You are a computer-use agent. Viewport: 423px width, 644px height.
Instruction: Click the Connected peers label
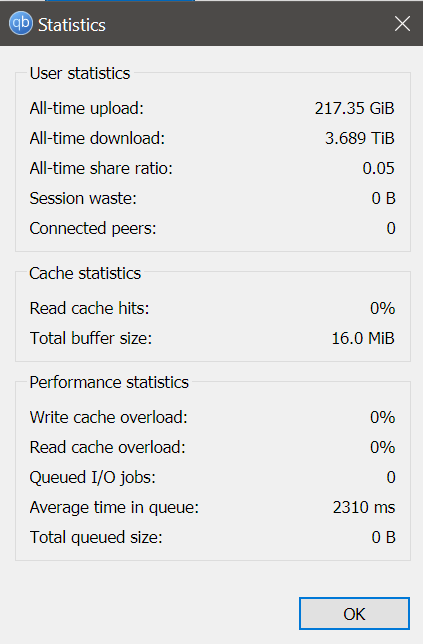pos(93,228)
